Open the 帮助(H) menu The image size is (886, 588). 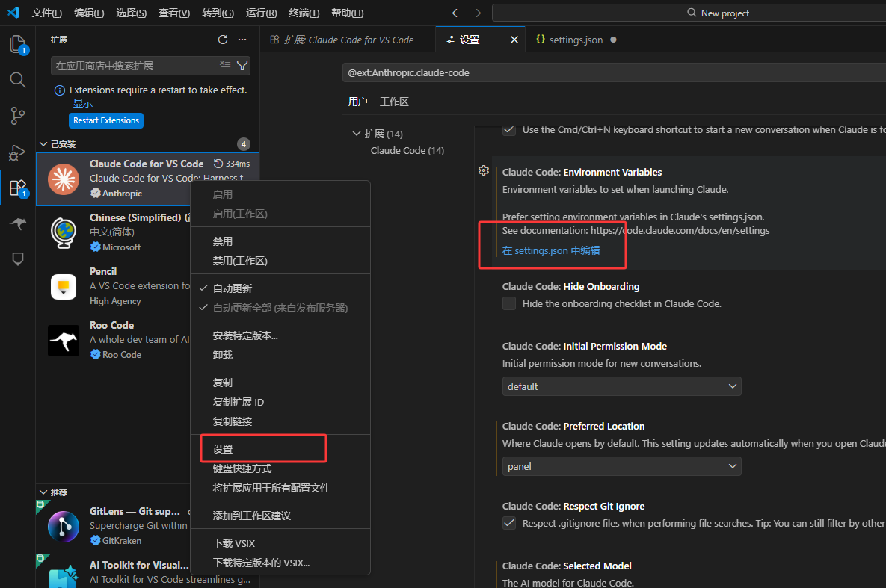[x=347, y=13]
